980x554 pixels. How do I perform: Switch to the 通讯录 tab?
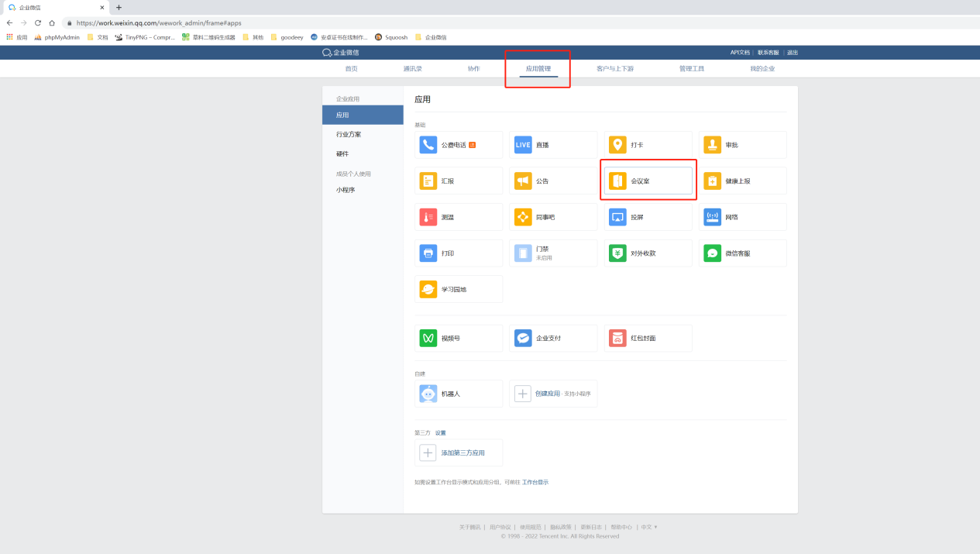(x=413, y=69)
